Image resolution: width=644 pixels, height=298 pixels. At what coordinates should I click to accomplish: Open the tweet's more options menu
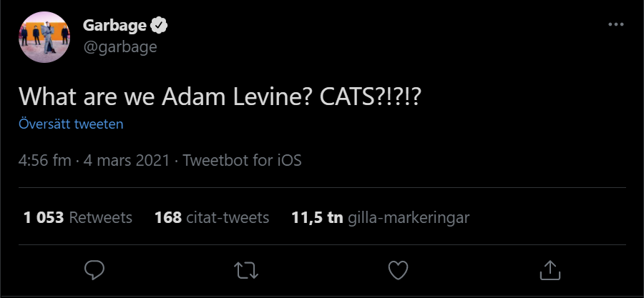[615, 24]
